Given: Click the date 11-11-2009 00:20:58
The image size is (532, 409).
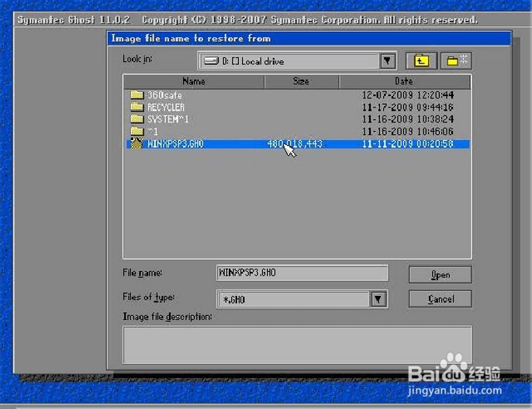Looking at the screenshot, I should pyautogui.click(x=408, y=143).
